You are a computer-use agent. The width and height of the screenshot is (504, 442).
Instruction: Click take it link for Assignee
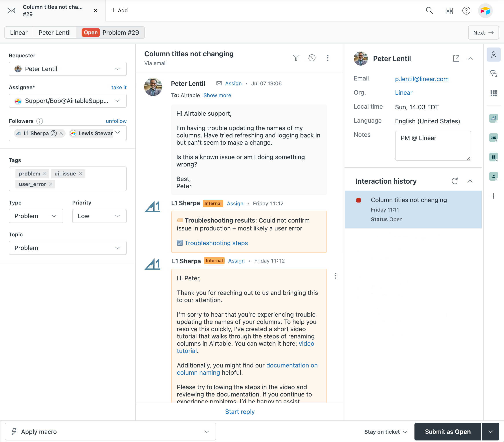click(119, 87)
